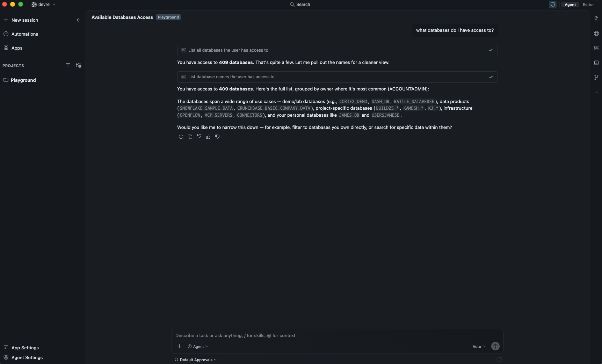The width and height of the screenshot is (602, 364).
Task: Open the shield security icon in title bar
Action: coord(553,5)
